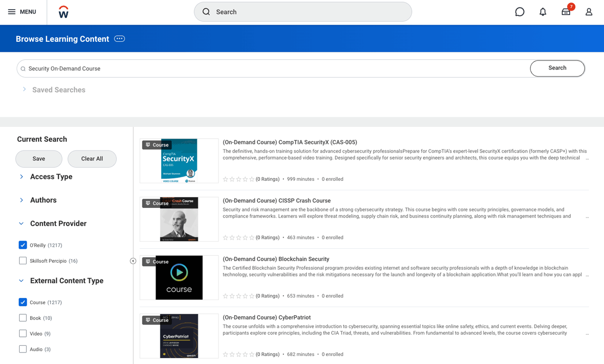This screenshot has width=604, height=364.
Task: Click the Workday logo home icon
Action: (63, 12)
